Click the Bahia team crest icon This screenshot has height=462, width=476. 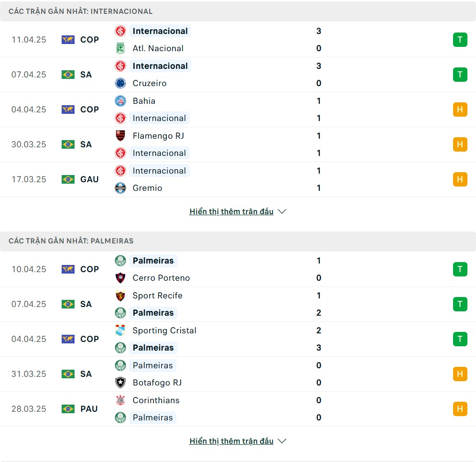click(x=120, y=101)
